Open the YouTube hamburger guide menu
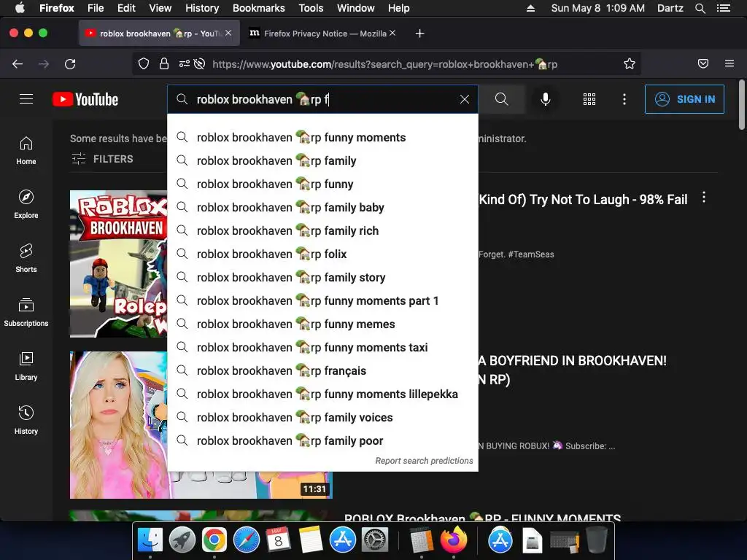Screen dimensions: 747x560 pos(26,99)
